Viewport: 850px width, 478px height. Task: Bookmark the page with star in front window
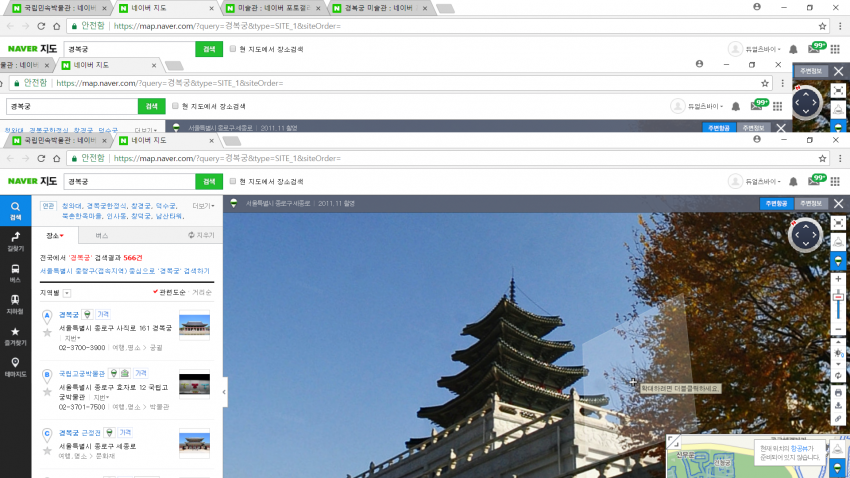822,158
